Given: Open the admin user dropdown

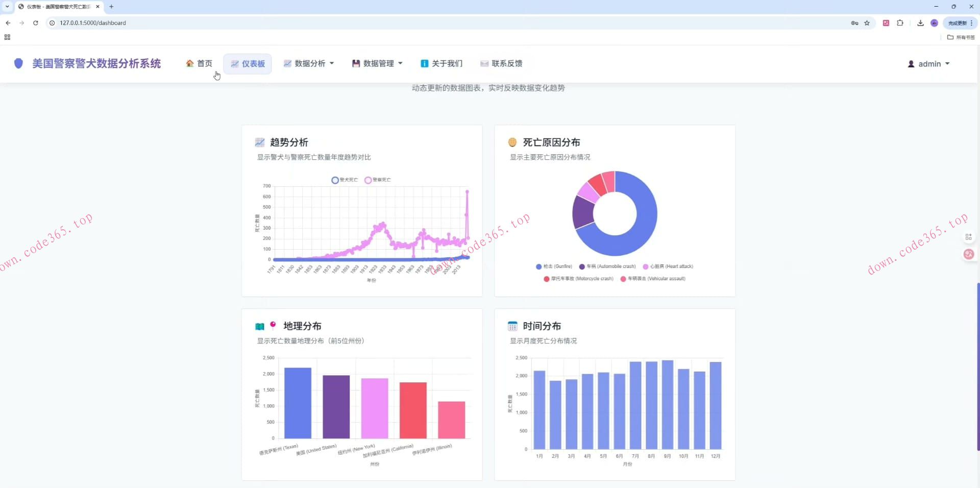Looking at the screenshot, I should pyautogui.click(x=928, y=64).
